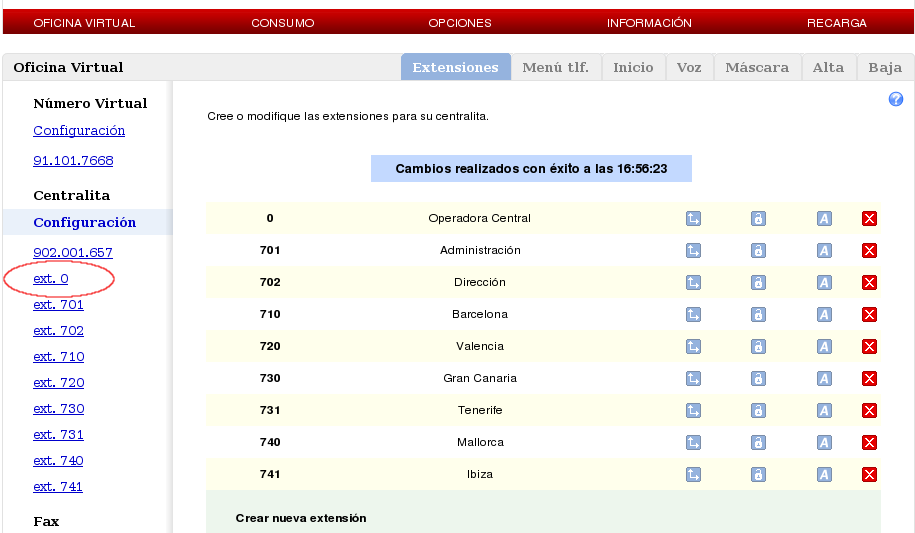Image resolution: width=915 pixels, height=533 pixels.
Task: Open the arrow routing icon for Barcelona
Action: click(x=693, y=315)
